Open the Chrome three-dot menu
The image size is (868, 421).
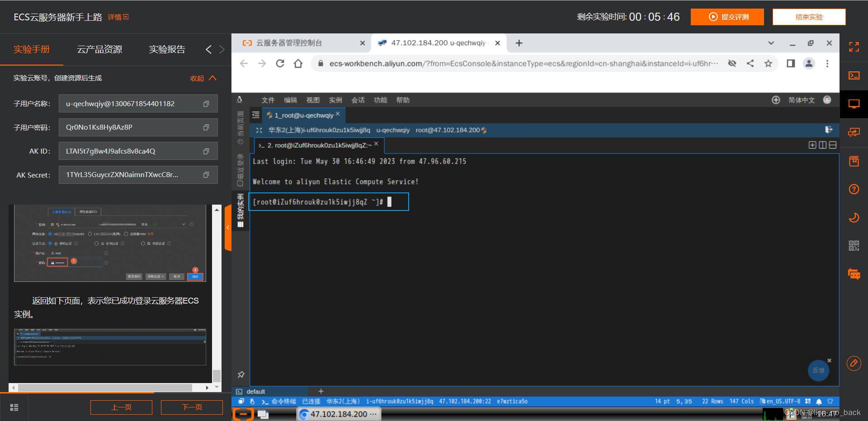point(827,64)
